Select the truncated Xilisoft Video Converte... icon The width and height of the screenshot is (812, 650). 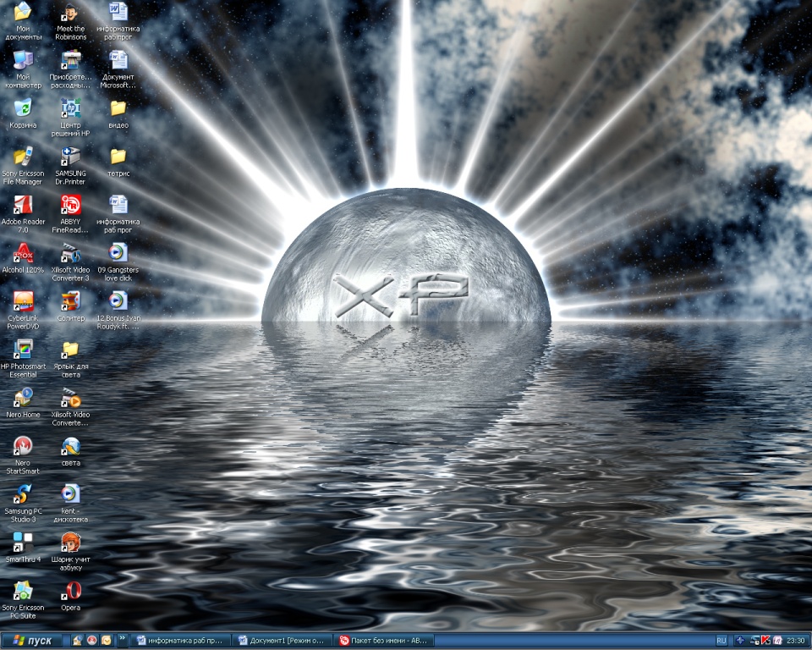tap(71, 407)
